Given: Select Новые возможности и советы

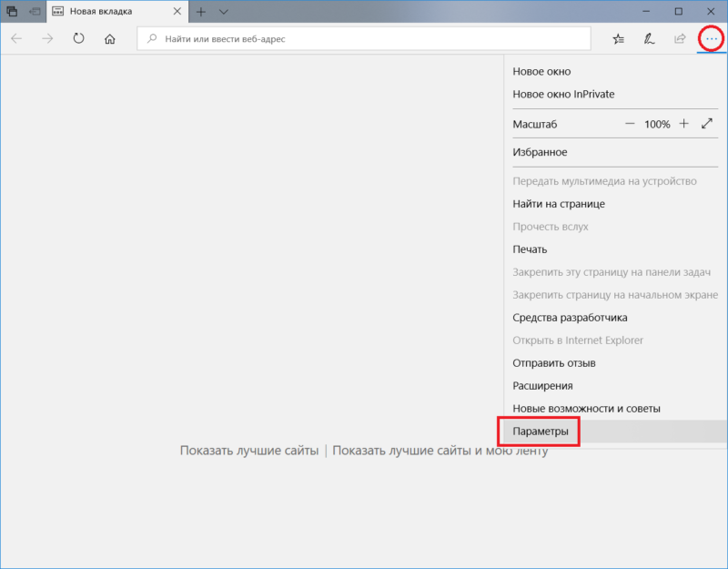Looking at the screenshot, I should tap(616, 409).
